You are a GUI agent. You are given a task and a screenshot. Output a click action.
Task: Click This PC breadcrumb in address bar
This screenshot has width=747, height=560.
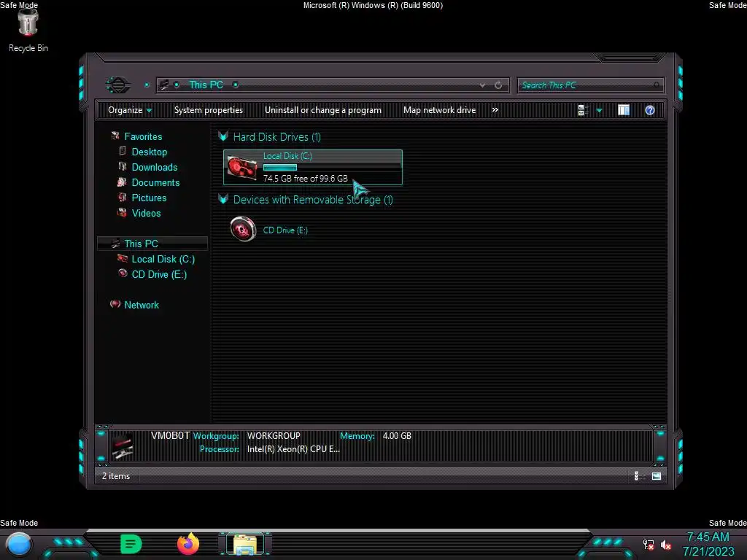206,85
